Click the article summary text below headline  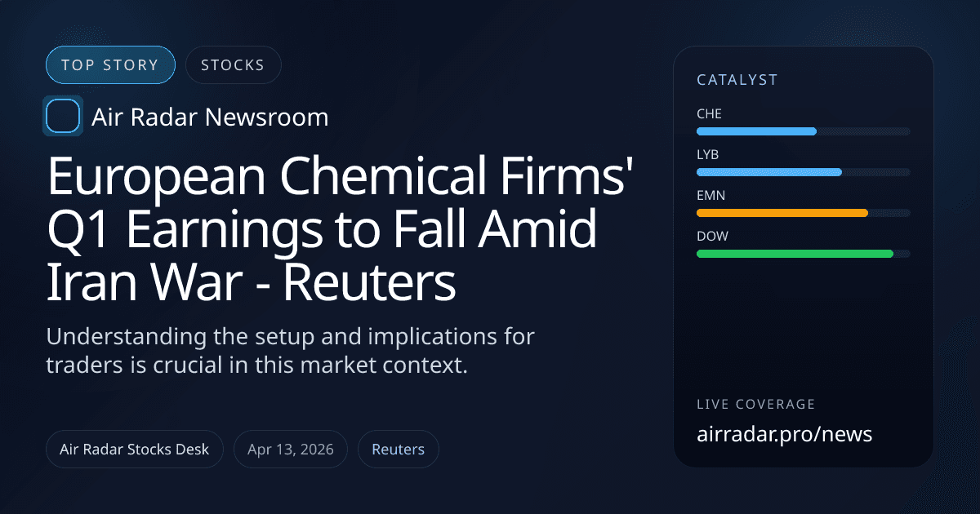(291, 351)
